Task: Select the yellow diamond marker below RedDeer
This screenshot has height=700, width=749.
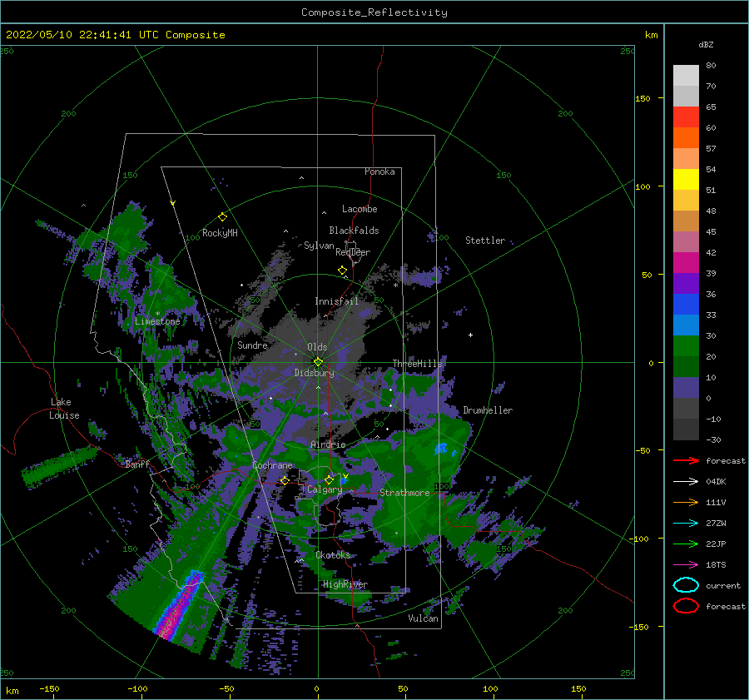Action: click(x=343, y=271)
